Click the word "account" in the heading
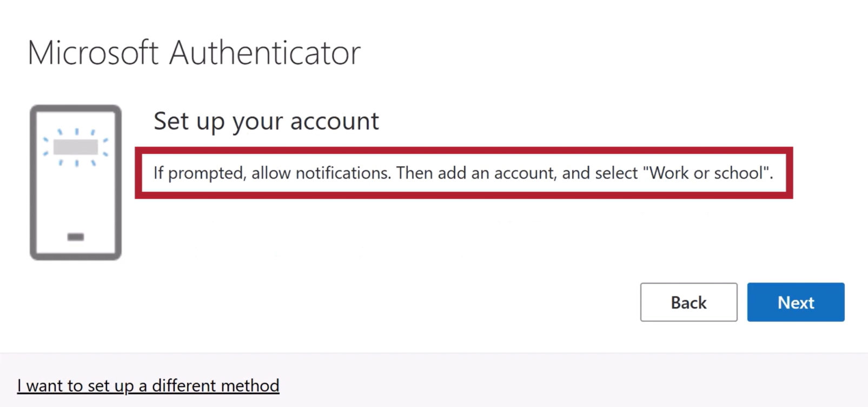This screenshot has width=868, height=407. [x=334, y=121]
